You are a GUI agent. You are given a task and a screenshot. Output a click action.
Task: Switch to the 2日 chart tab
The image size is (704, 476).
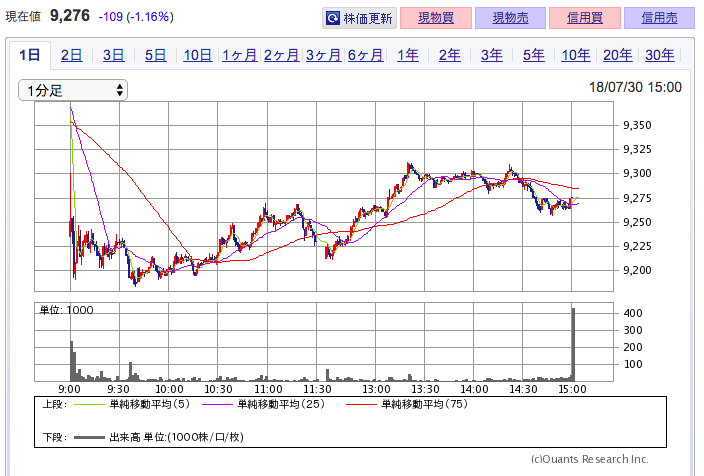(x=71, y=55)
